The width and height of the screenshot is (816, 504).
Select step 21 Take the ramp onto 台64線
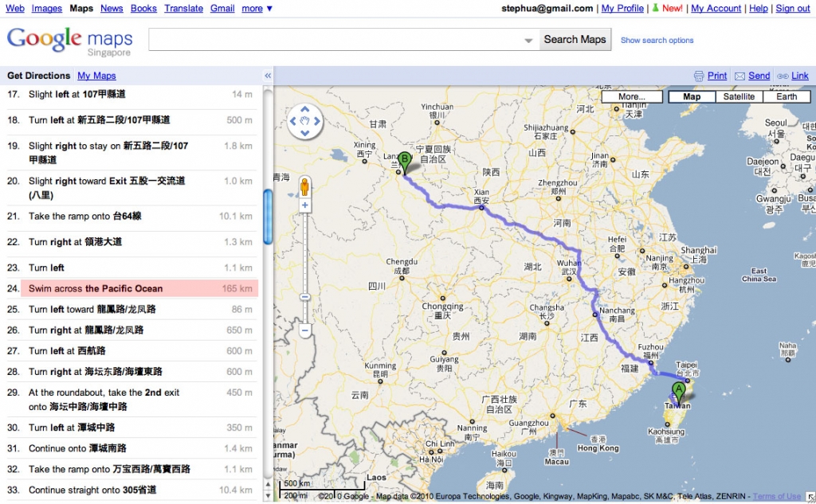(x=131, y=217)
